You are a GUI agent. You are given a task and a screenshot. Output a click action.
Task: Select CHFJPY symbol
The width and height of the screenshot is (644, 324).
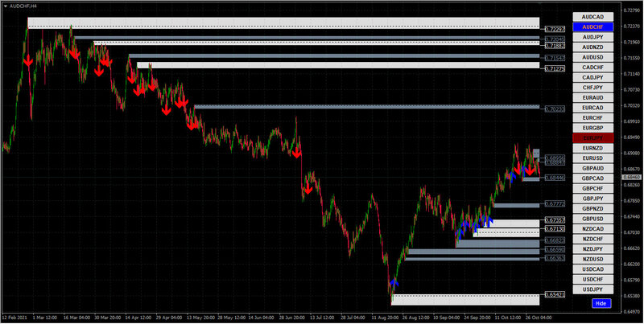(x=593, y=88)
